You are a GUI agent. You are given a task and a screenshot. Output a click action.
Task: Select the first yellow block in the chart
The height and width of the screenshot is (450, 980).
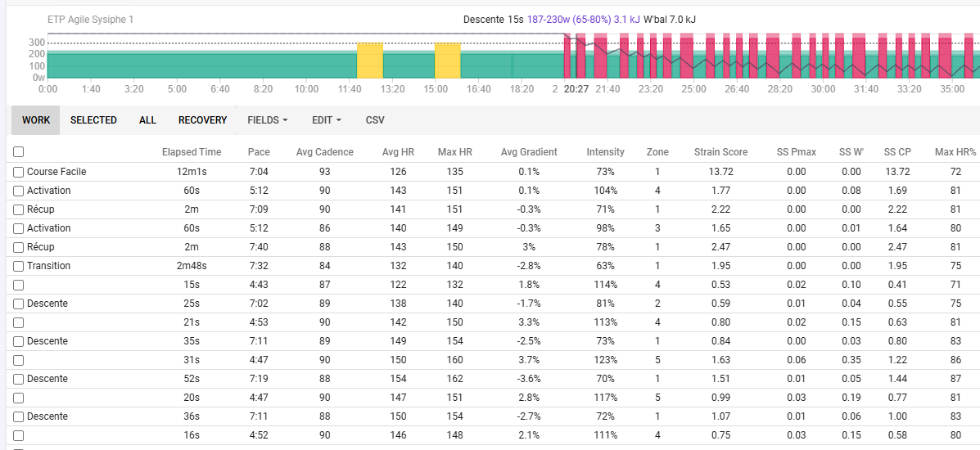tap(370, 60)
